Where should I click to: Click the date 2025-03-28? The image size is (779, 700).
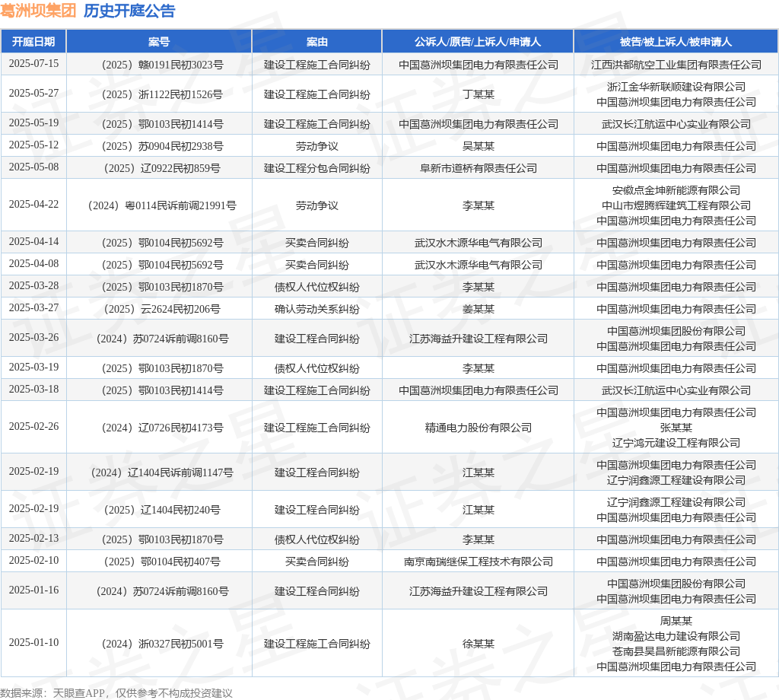pos(33,285)
